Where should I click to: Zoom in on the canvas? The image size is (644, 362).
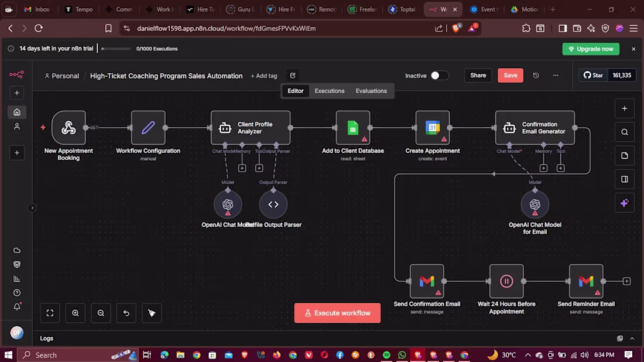[x=76, y=313]
